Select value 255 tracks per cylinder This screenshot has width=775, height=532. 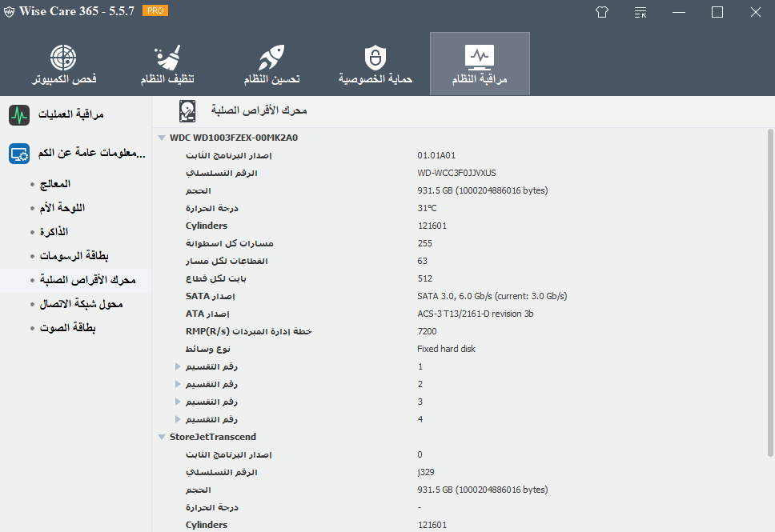[424, 243]
